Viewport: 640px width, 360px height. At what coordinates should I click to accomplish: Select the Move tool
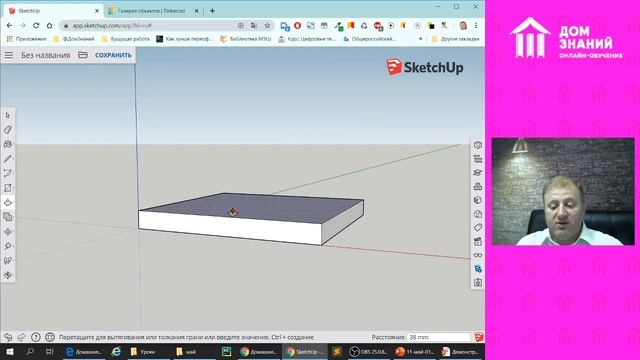tap(8, 231)
